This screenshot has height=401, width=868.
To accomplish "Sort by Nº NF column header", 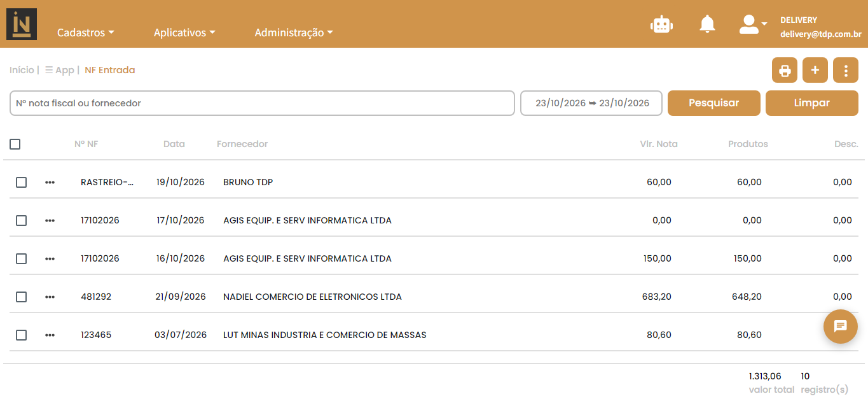I will pyautogui.click(x=86, y=144).
